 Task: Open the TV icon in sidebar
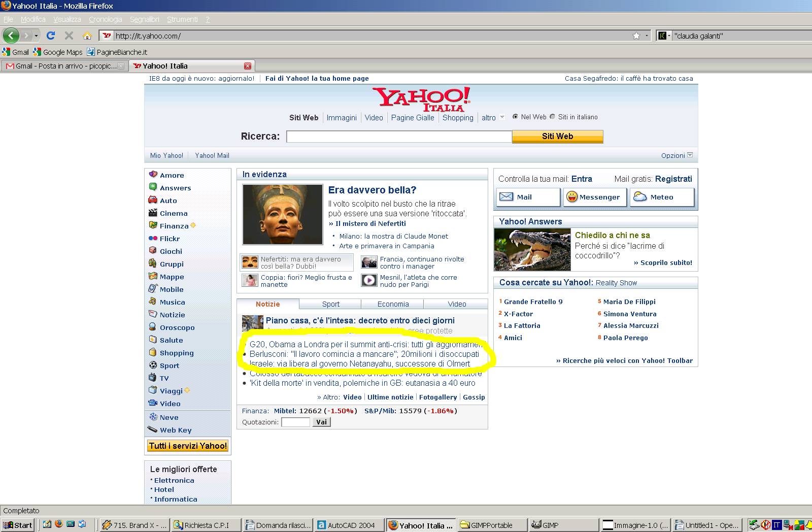153,378
